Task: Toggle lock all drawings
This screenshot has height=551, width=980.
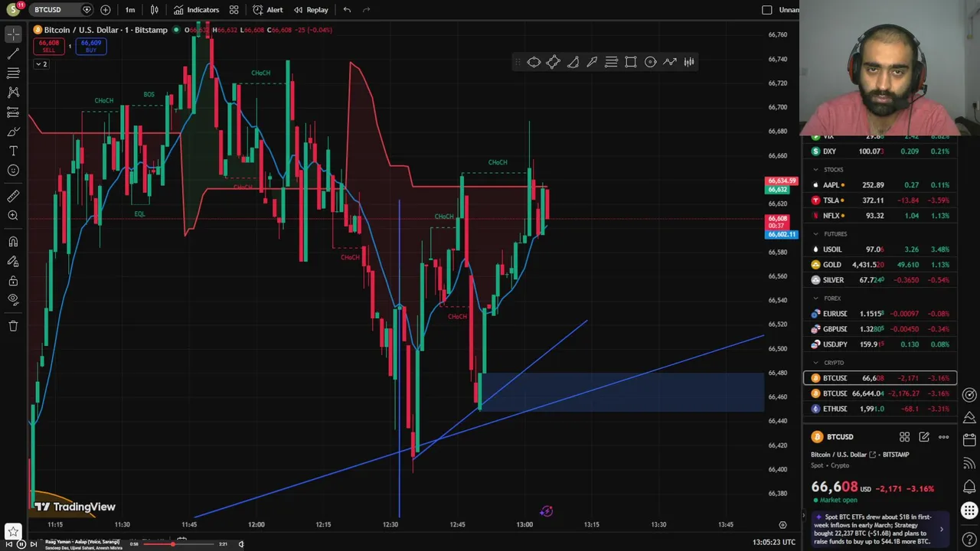Action: pyautogui.click(x=13, y=281)
